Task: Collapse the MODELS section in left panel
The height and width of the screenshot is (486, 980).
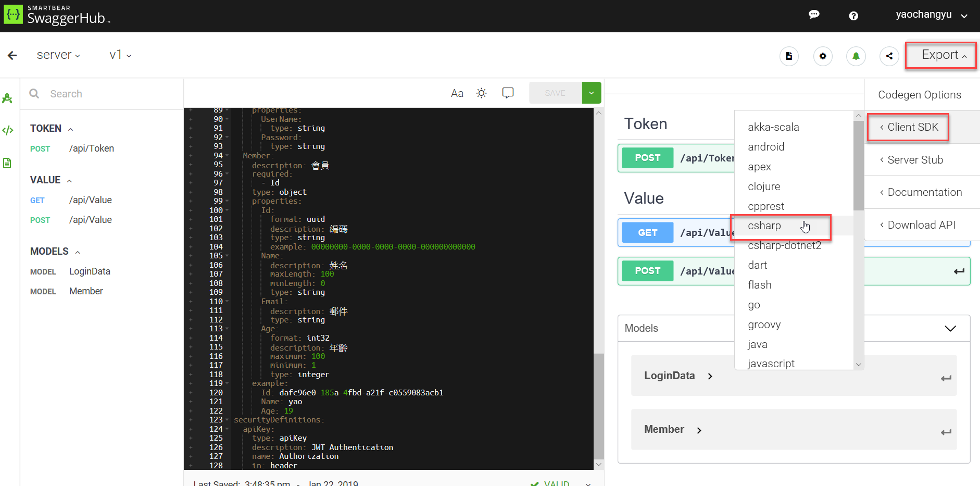Action: (77, 251)
